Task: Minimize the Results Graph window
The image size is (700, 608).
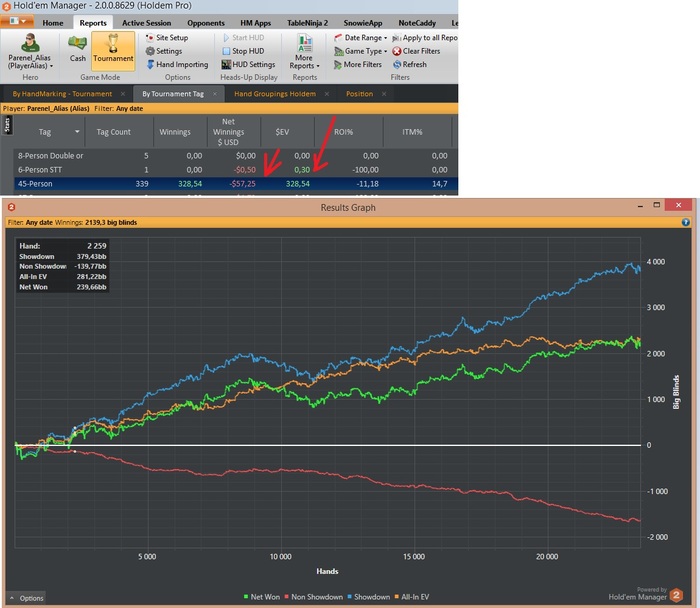Action: click(640, 205)
